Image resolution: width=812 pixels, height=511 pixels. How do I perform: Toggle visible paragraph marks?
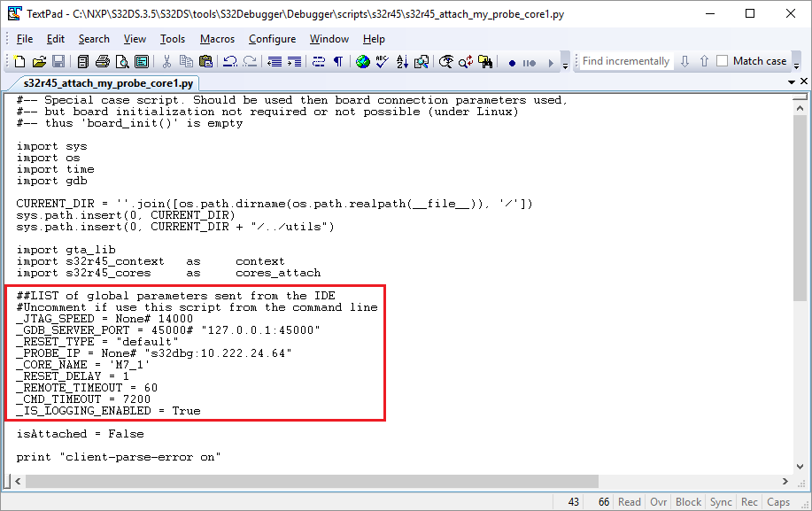tap(337, 60)
